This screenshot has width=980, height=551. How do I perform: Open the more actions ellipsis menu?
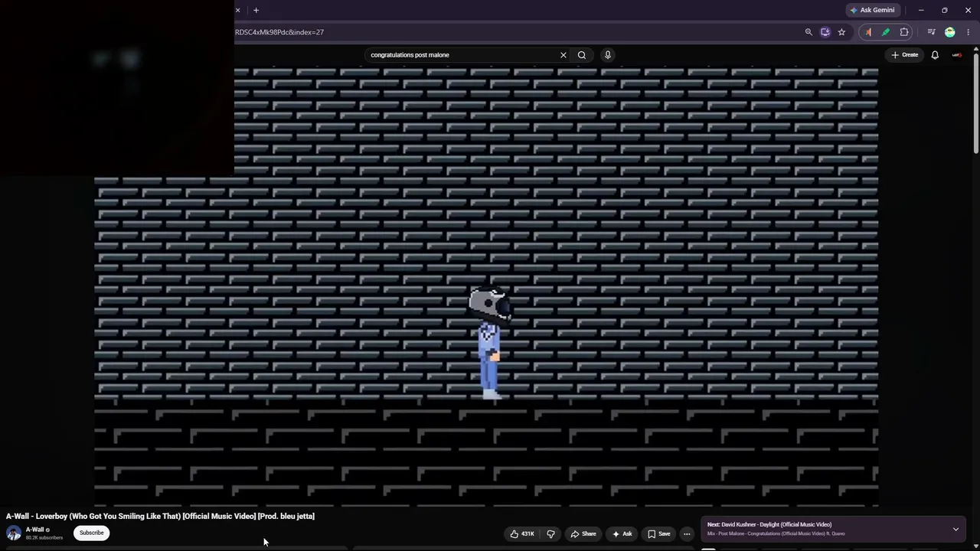[x=687, y=534]
